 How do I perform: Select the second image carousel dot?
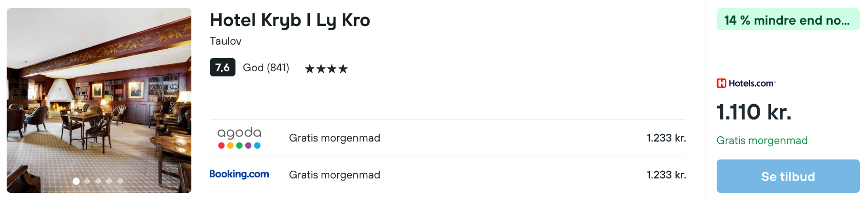coord(87,181)
